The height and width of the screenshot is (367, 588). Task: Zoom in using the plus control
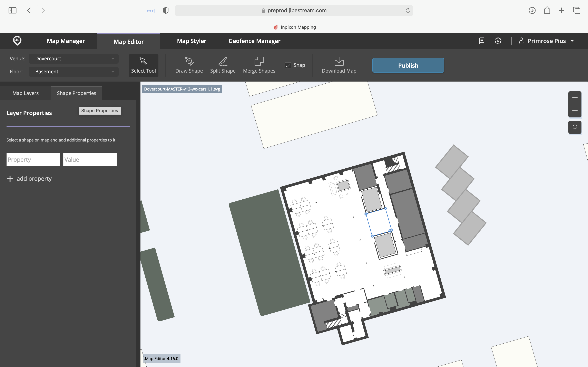click(x=575, y=97)
